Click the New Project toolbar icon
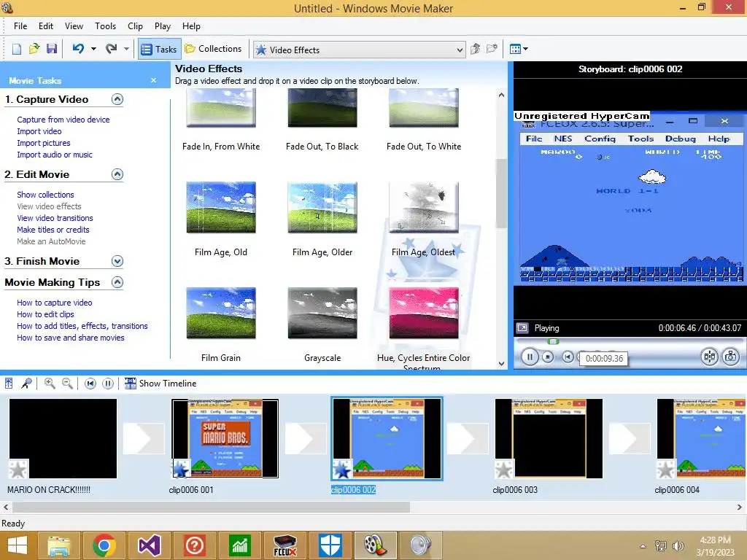The image size is (747, 560). tap(17, 49)
